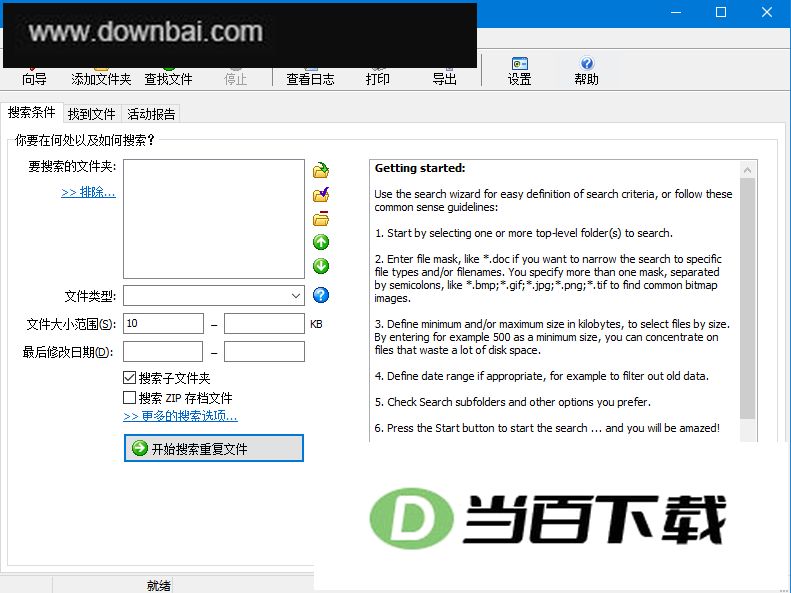Open the >> 更多的搜索选项... link
Viewport: 791px width, 593px height.
coord(180,416)
